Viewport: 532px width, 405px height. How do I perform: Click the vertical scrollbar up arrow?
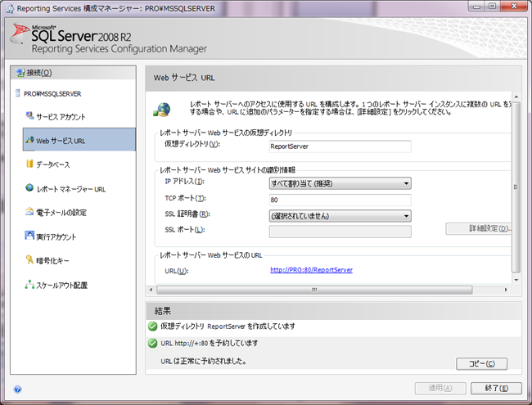point(516,97)
